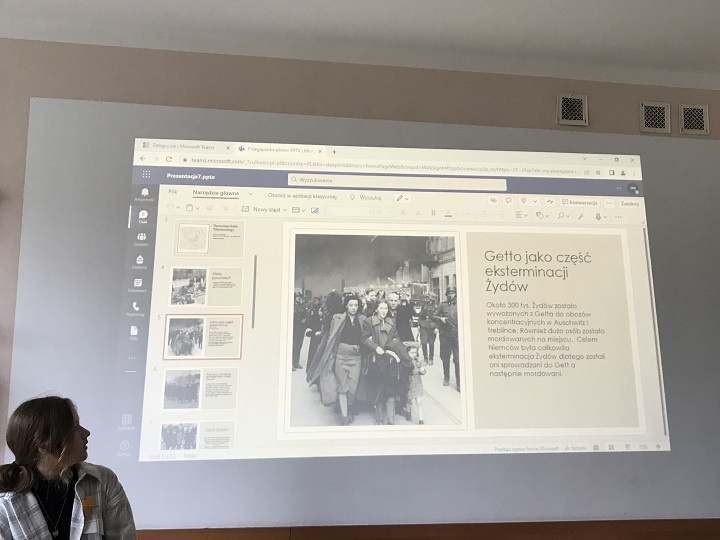Open more ribbon options ellipsis at right
The width and height of the screenshot is (720, 540).
[x=619, y=217]
